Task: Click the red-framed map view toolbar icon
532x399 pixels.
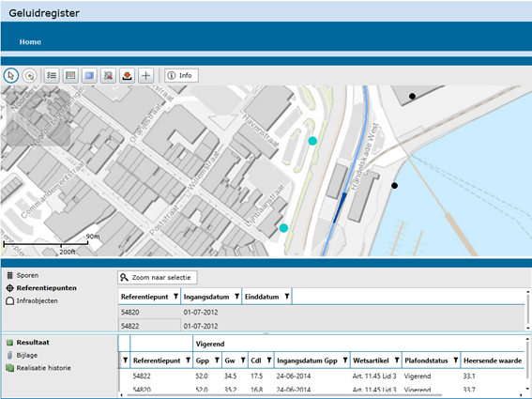Action: coord(70,75)
